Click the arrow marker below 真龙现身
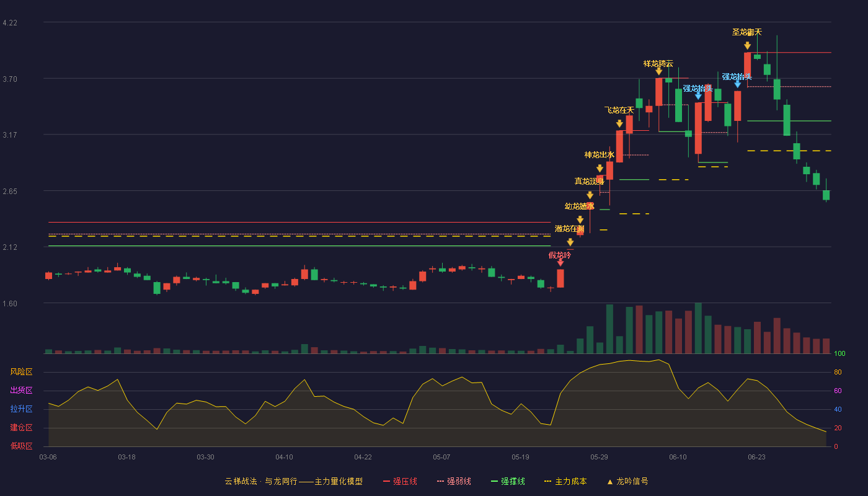Image resolution: width=868 pixels, height=496 pixels. tap(590, 195)
